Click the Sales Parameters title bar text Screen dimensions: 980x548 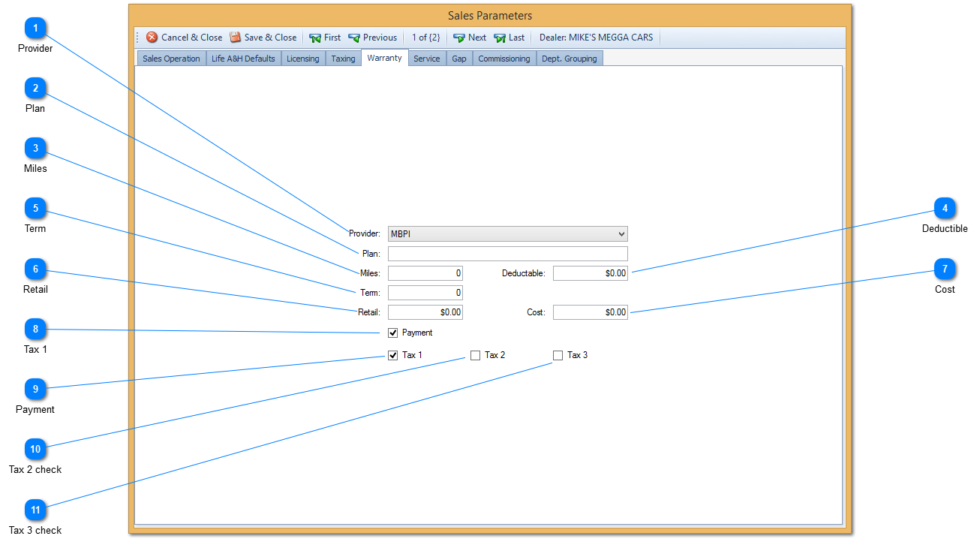pos(490,16)
